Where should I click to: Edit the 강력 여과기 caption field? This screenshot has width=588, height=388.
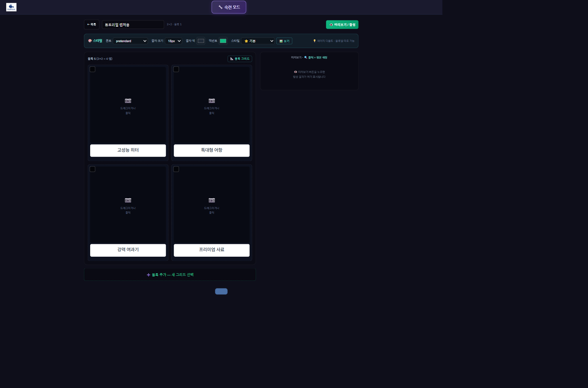tap(128, 250)
